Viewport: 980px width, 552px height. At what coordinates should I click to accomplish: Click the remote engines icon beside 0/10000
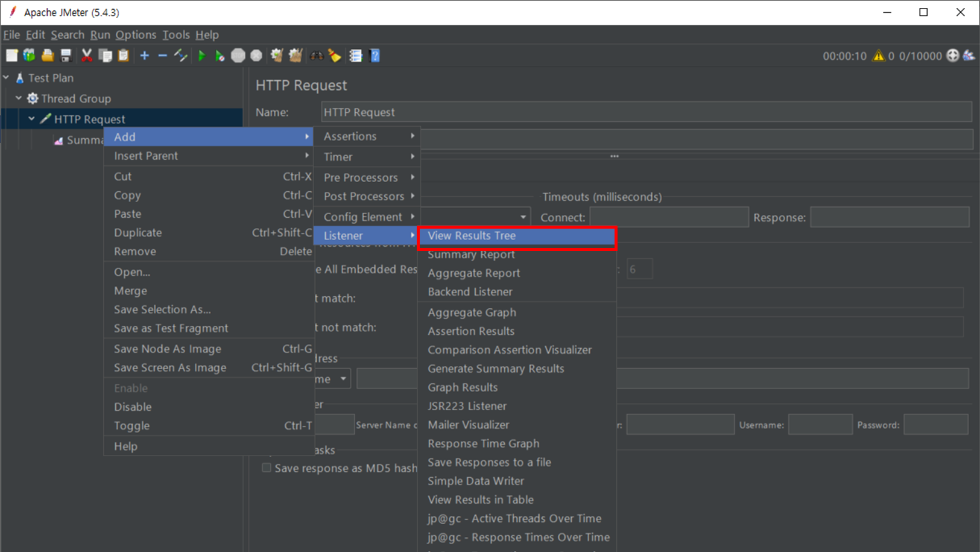[953, 56]
